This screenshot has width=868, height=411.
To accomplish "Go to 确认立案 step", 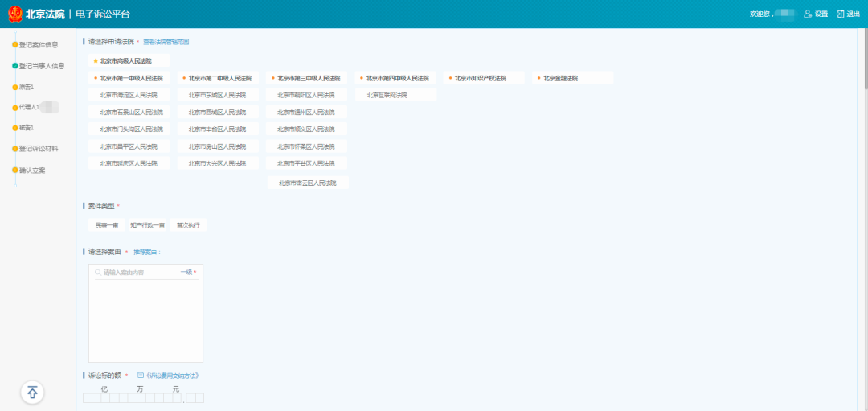I will point(32,171).
